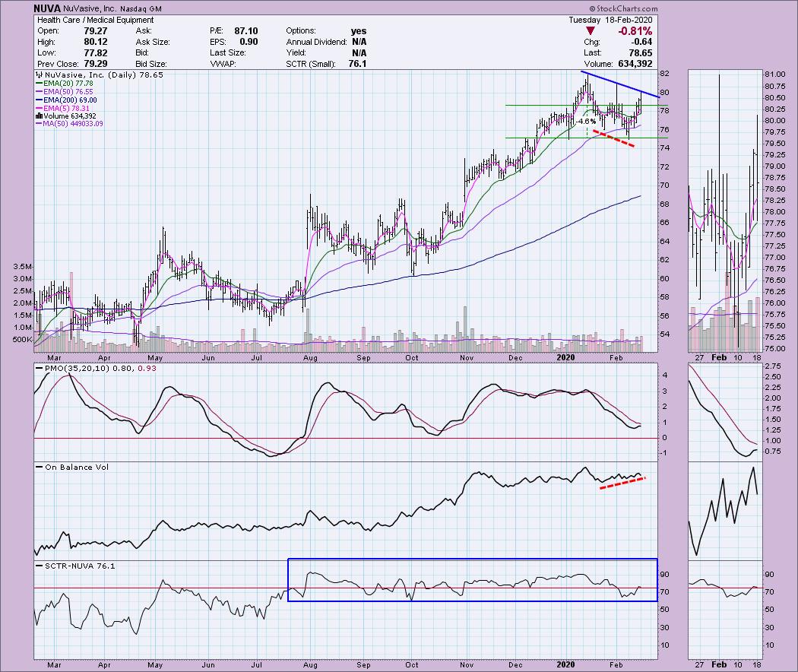Click the Ask Size: label

point(153,42)
